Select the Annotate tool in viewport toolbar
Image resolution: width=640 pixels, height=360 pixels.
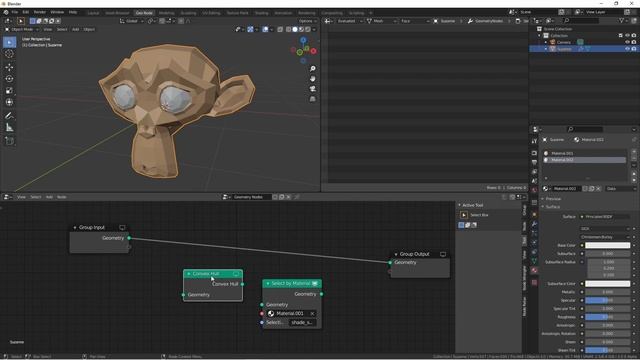click(9, 116)
